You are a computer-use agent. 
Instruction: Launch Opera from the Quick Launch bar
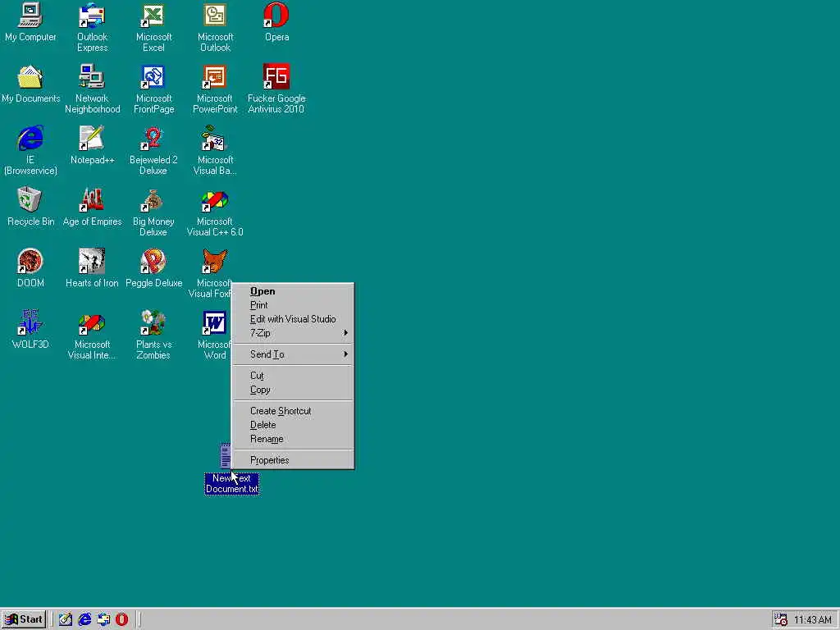[122, 619]
